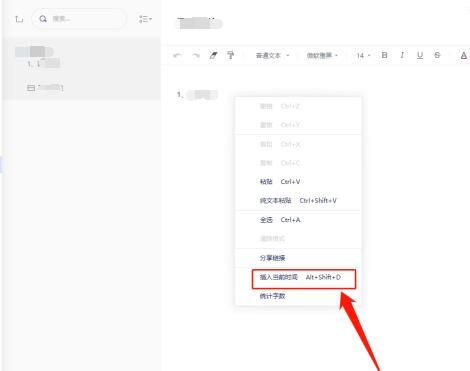Choose 全选 Ctrl+A in context menu
470x371 pixels.
298,220
